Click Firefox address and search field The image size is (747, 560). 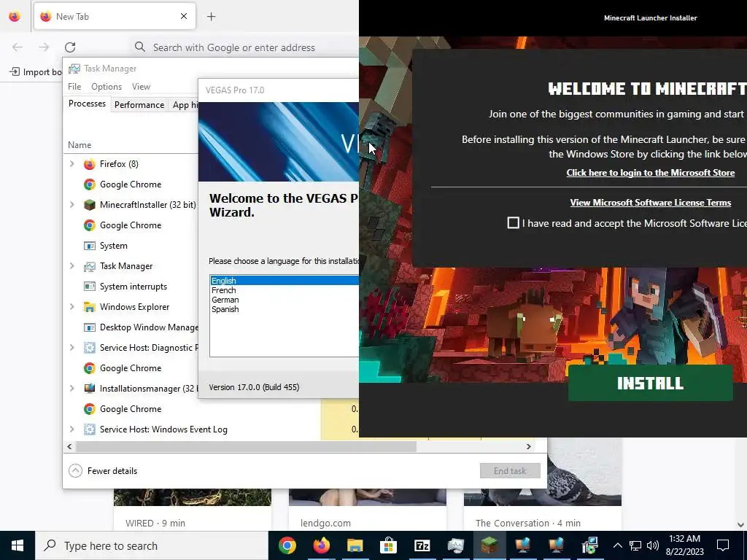pos(245,47)
